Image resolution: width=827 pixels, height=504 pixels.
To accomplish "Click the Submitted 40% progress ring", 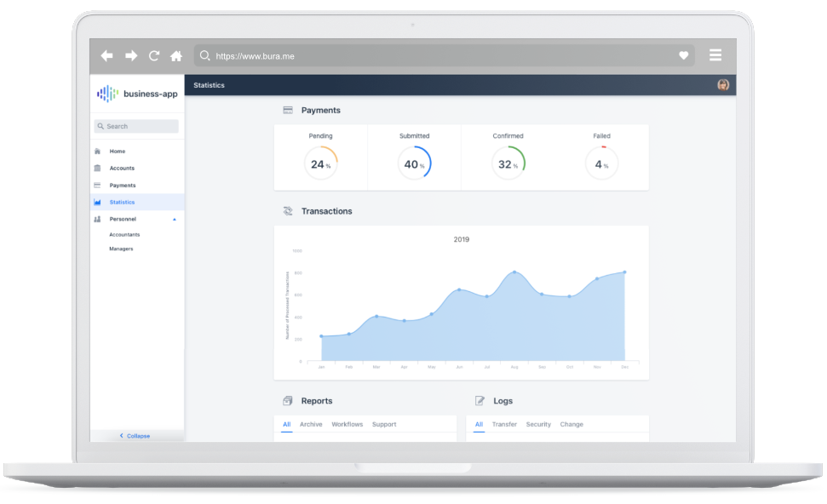I will (414, 163).
